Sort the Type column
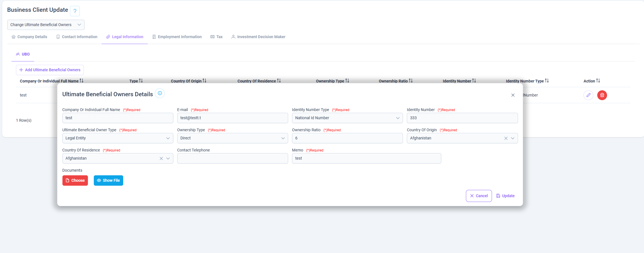 [141, 81]
